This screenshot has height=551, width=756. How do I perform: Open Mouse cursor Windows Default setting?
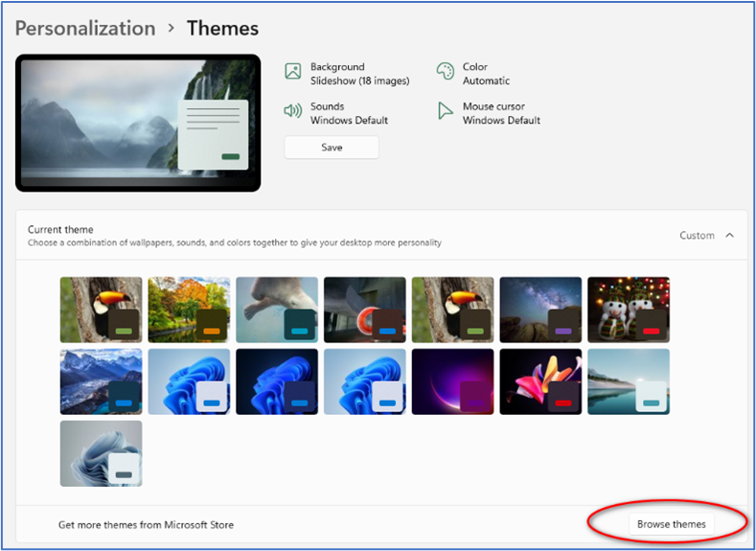point(501,114)
